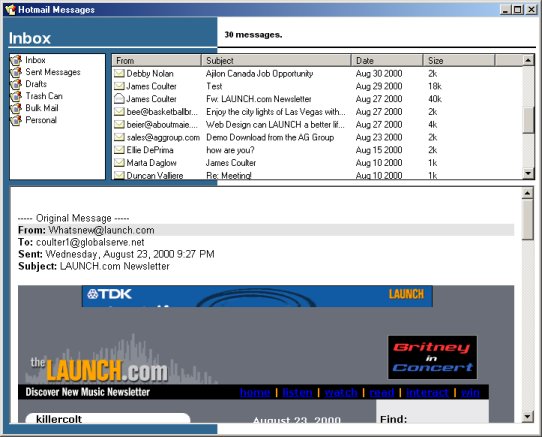Open the Personal folder icon
This screenshot has width=542, height=437.
(x=16, y=121)
